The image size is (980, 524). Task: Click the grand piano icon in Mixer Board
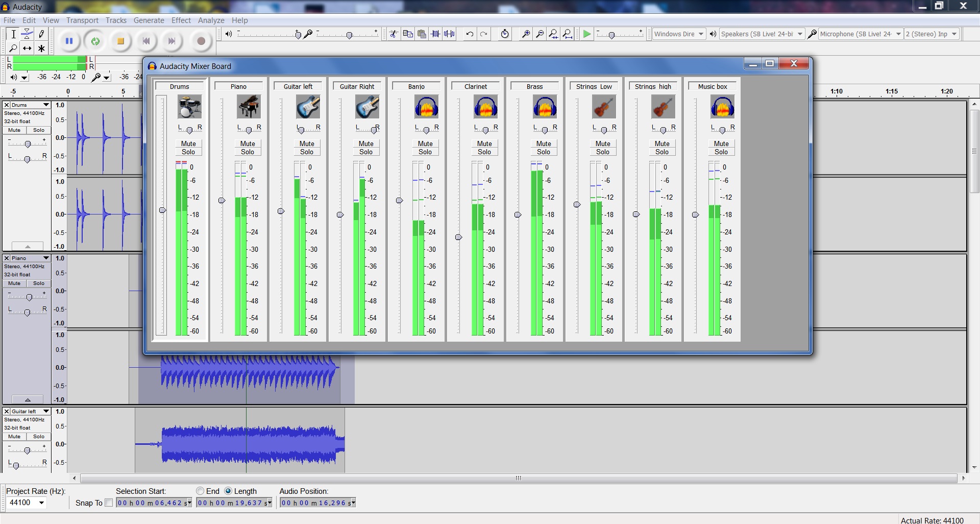249,107
